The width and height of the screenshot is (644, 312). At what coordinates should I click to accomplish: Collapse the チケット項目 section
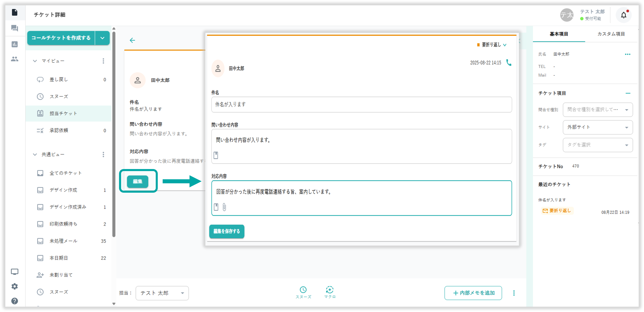[628, 93]
